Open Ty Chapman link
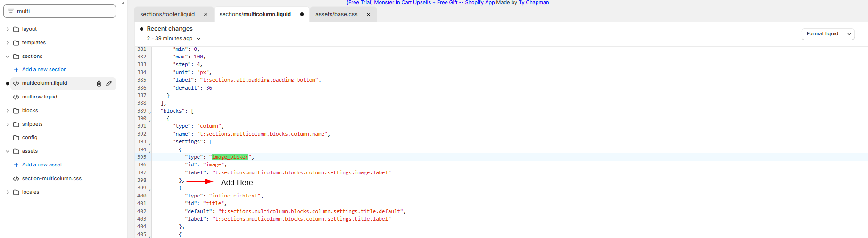Image resolution: width=868 pixels, height=238 pixels. pos(534,2)
